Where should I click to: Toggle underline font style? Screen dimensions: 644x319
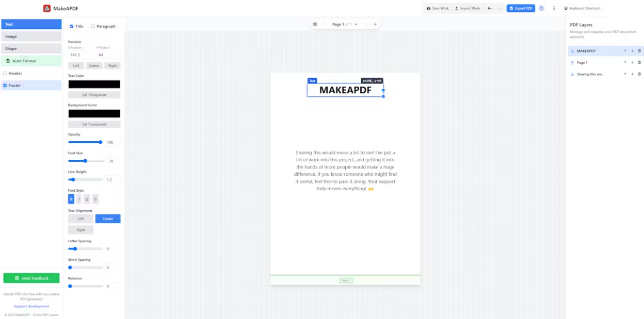(87, 199)
